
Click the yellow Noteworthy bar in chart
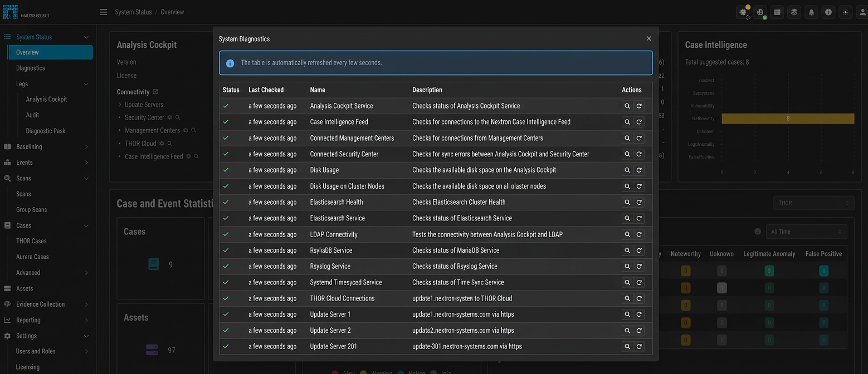[x=788, y=119]
